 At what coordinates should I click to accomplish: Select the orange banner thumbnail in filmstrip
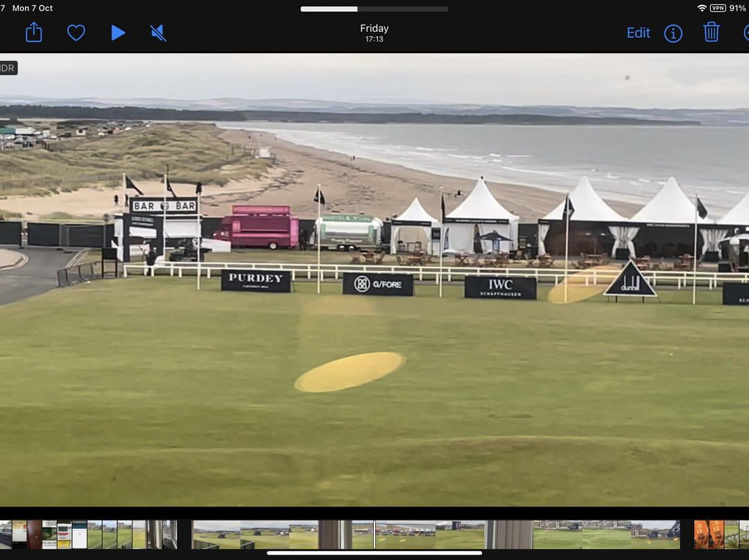pyautogui.click(x=708, y=534)
